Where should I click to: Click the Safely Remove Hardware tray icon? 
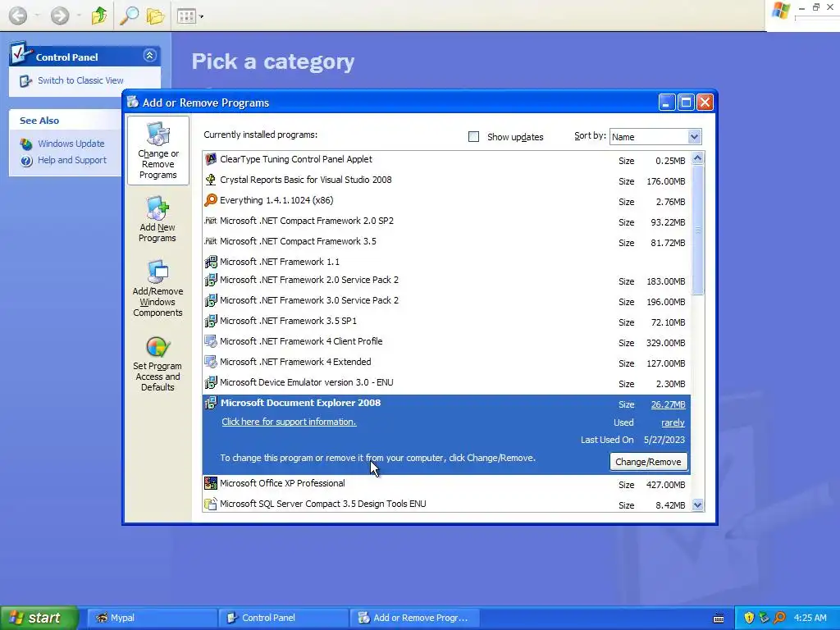click(764, 618)
